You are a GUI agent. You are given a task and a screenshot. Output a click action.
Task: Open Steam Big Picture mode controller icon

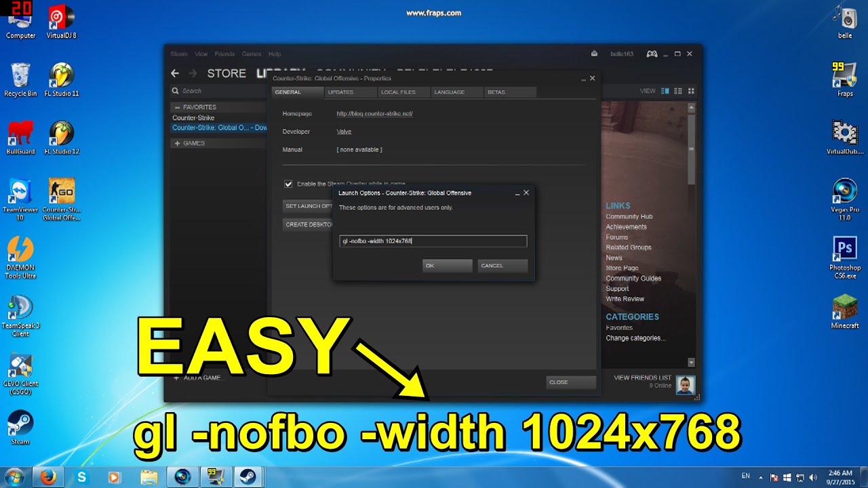pos(651,54)
